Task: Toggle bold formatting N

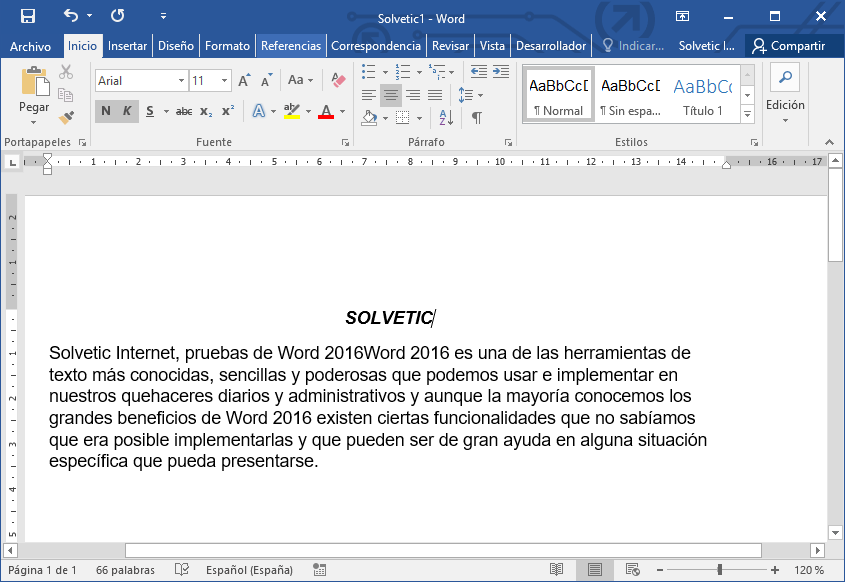Action: 106,112
